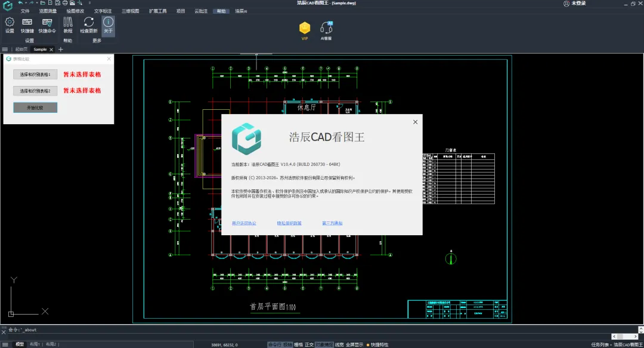The image size is (644, 348).
Task: Open the 任务列表 dropdown in status bar
Action: coord(601,344)
